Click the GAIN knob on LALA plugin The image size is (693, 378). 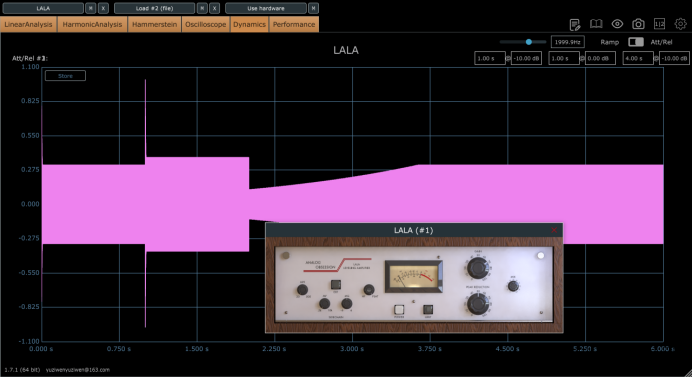coord(478,267)
